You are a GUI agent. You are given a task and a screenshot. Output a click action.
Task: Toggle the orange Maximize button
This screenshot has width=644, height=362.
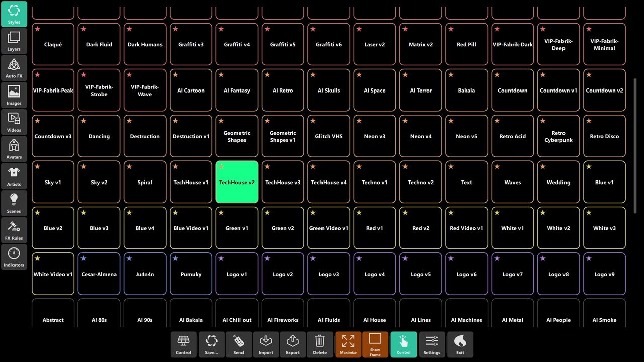tap(348, 344)
